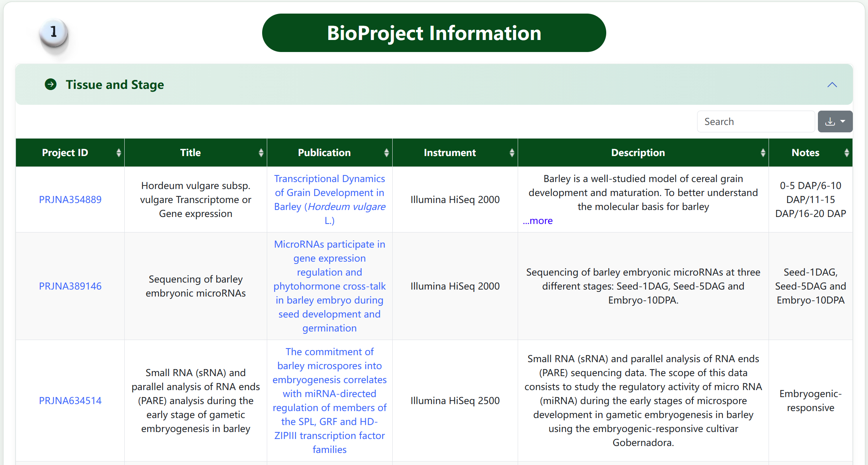Image resolution: width=868 pixels, height=465 pixels.
Task: Select Illumina HiSeq 2000 cell in PRJNA354889 row
Action: click(455, 200)
